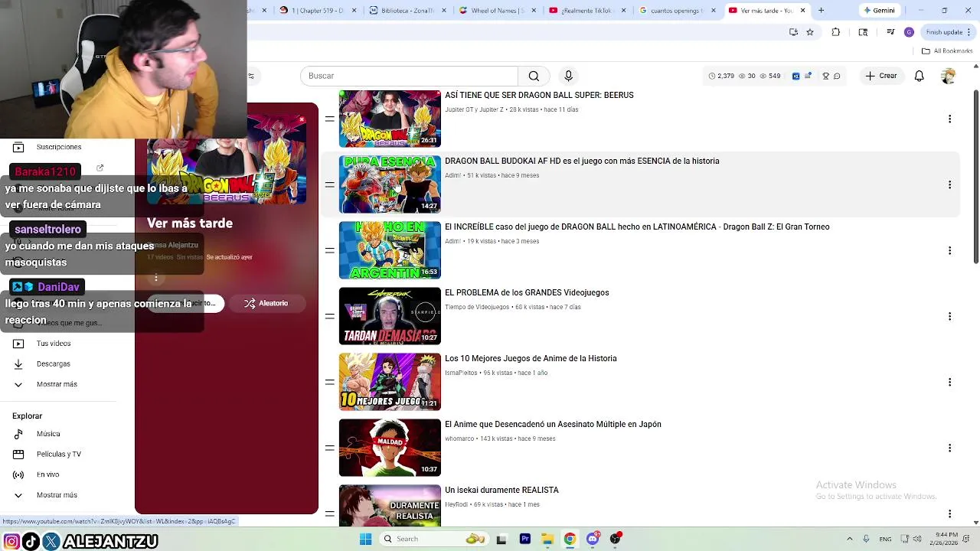Click into the Buscar search field

pyautogui.click(x=409, y=76)
